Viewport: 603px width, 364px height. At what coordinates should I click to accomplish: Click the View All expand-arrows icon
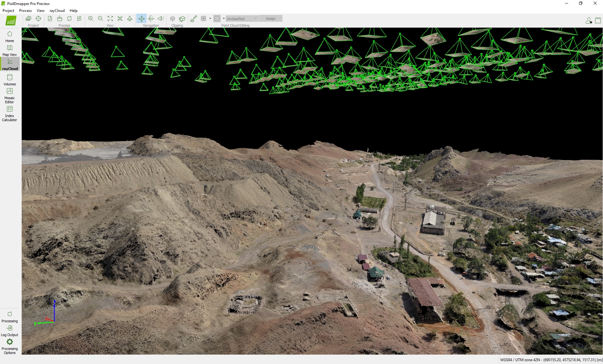110,19
